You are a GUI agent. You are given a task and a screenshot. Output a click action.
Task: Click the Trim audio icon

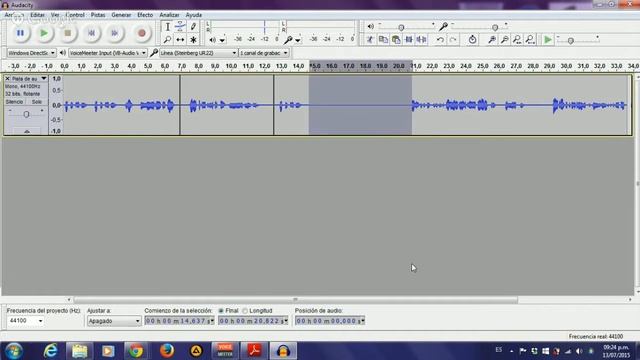click(x=409, y=40)
